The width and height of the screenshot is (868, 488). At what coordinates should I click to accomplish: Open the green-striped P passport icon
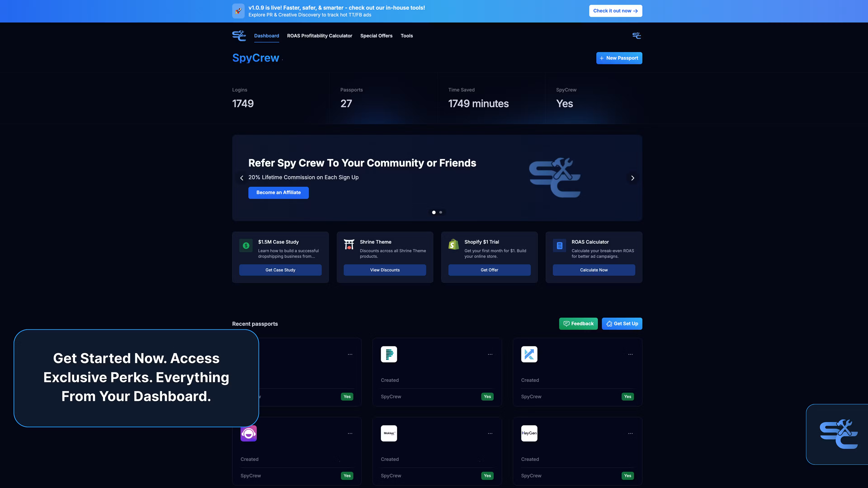[389, 354]
